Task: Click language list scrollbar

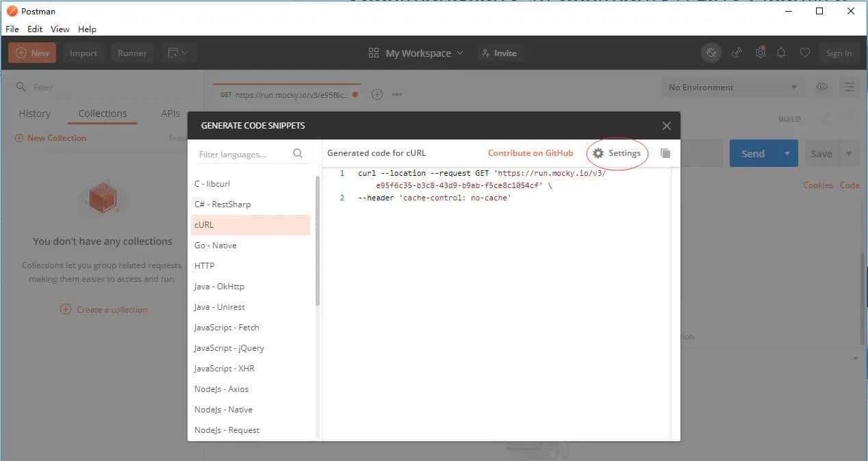Action: point(318,240)
